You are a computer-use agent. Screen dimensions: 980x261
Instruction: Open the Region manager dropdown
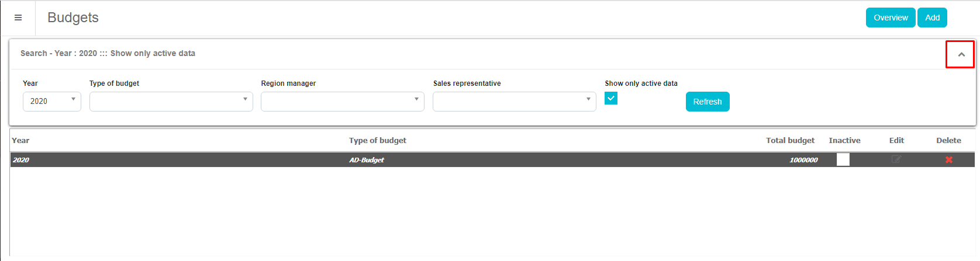342,101
